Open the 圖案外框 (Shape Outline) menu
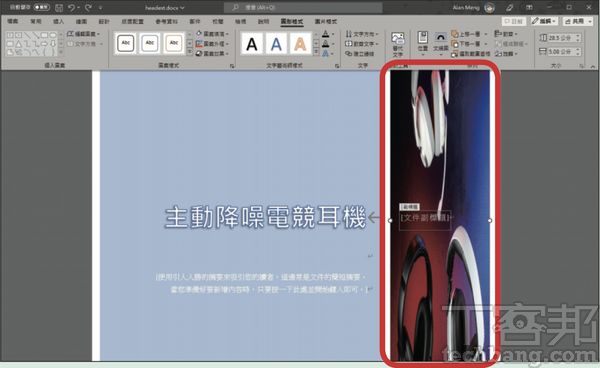Screen dimensions: 600x368 (212, 44)
